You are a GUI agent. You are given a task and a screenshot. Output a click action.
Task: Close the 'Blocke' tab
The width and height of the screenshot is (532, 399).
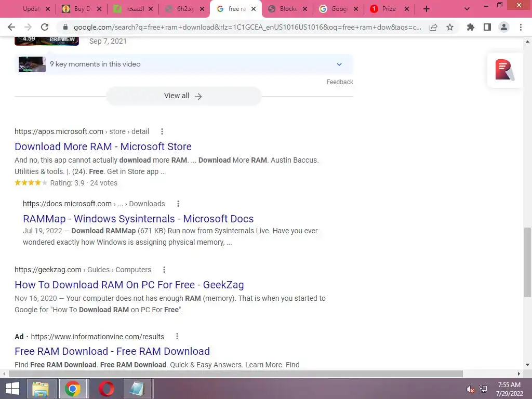(x=305, y=9)
